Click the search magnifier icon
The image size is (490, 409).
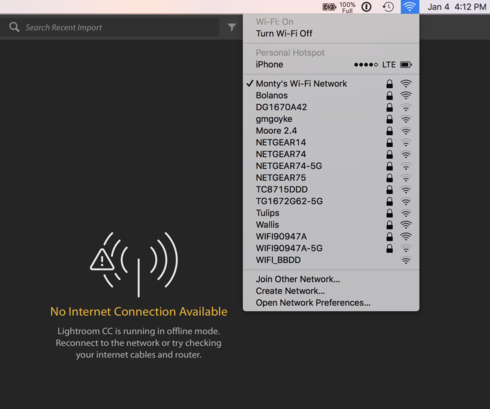[x=14, y=27]
